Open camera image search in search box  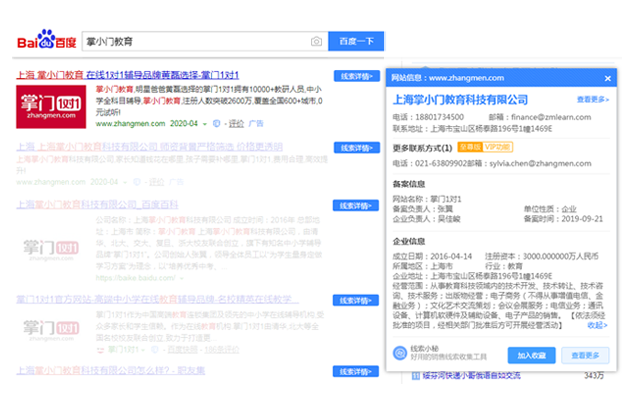tap(316, 42)
